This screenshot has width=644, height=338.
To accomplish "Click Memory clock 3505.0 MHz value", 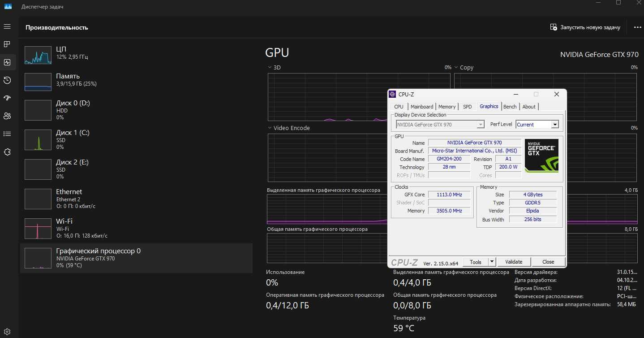I will (449, 211).
